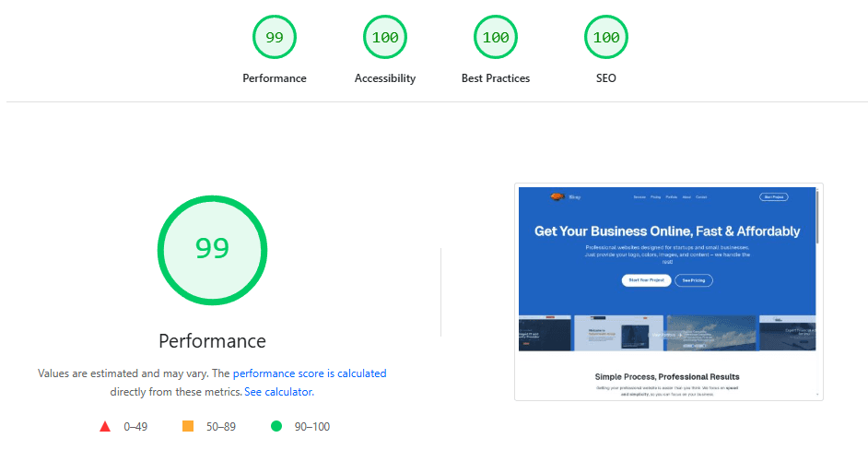Click the large 99 performance circle
The image size is (868, 450).
tap(212, 248)
